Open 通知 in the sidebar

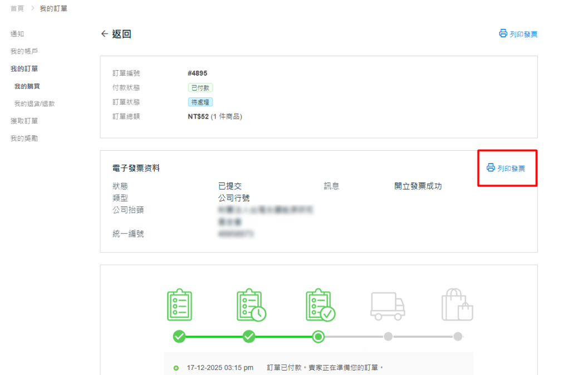pyautogui.click(x=17, y=34)
